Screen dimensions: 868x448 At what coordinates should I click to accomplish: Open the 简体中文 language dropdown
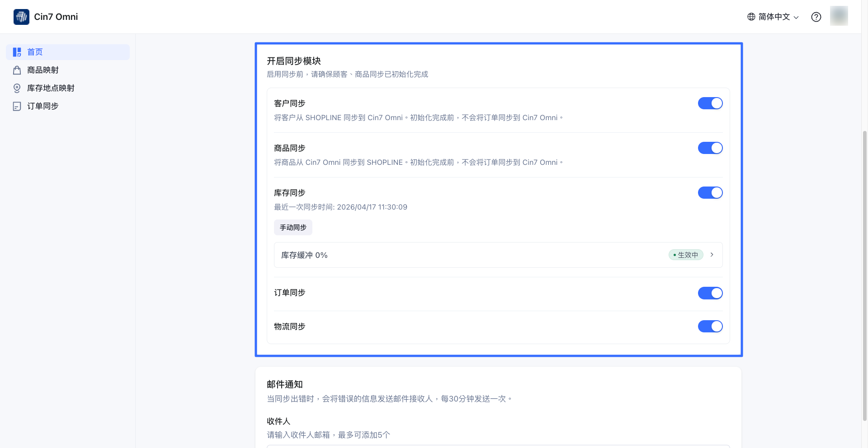coord(773,17)
